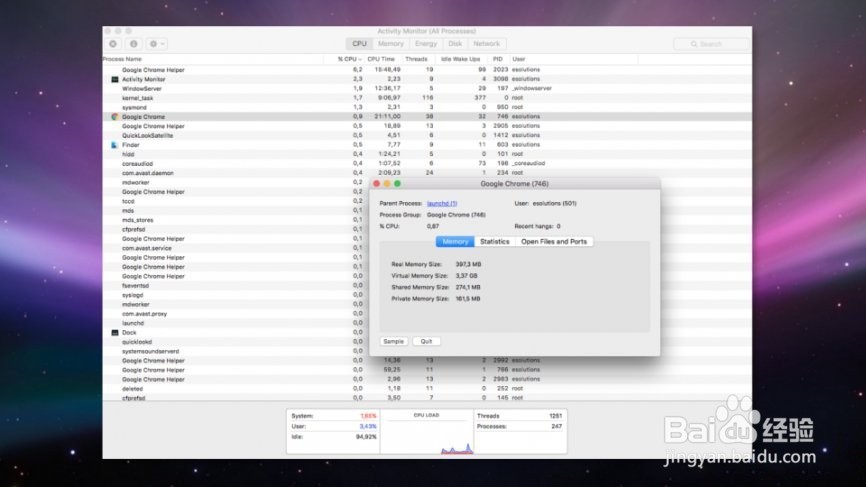Image resolution: width=866 pixels, height=487 pixels.
Task: Click the Idle percentage 94,92%
Action: tap(366, 437)
